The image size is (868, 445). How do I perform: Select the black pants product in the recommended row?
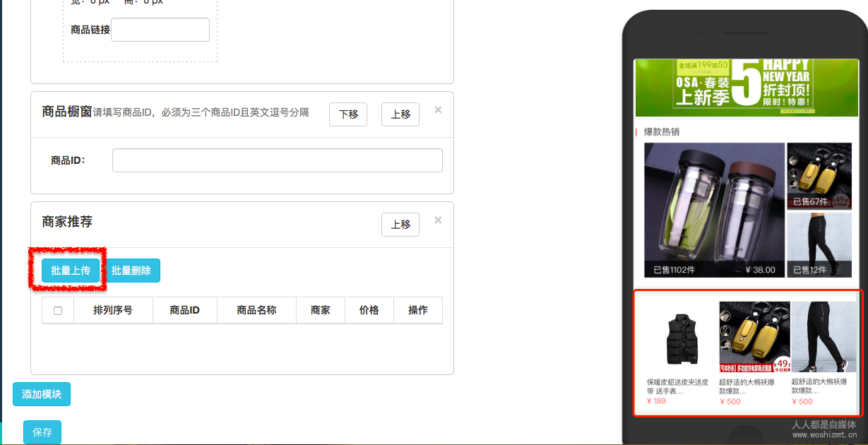[x=824, y=338]
